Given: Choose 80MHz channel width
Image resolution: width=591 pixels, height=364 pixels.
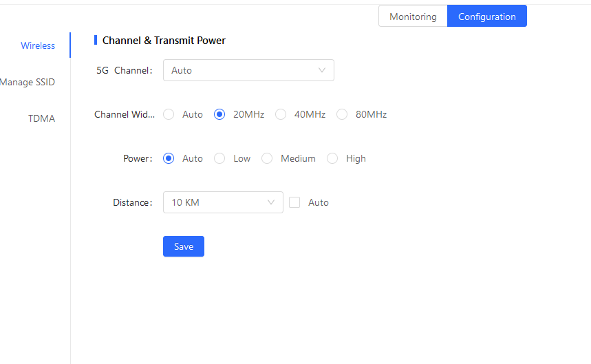Looking at the screenshot, I should click(x=342, y=114).
